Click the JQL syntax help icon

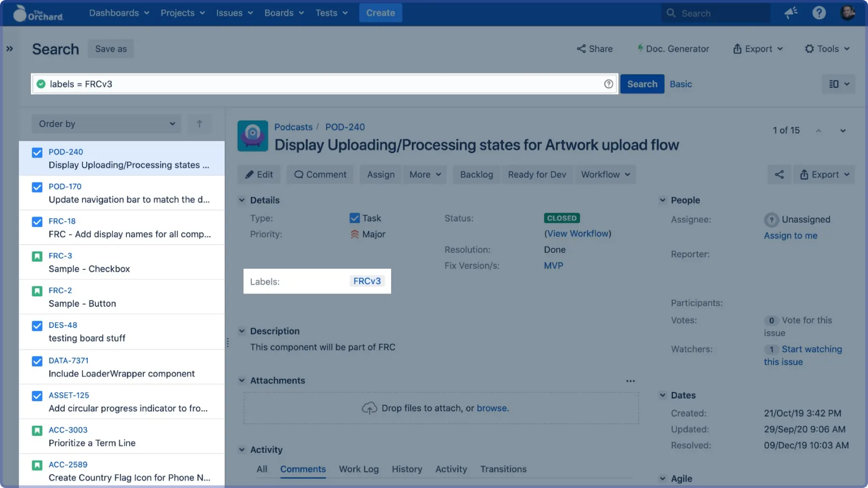tap(609, 84)
